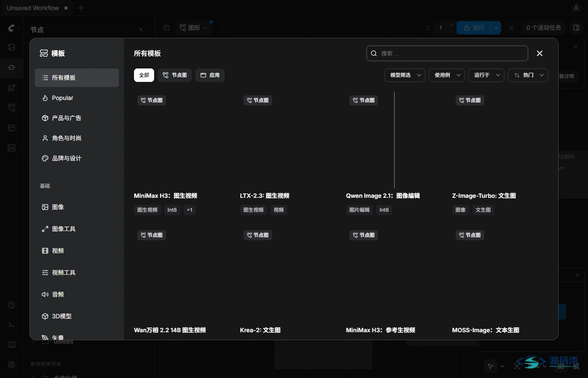588x378 pixels.
Task: Switch to the 应用 filter tab
Action: pyautogui.click(x=210, y=75)
